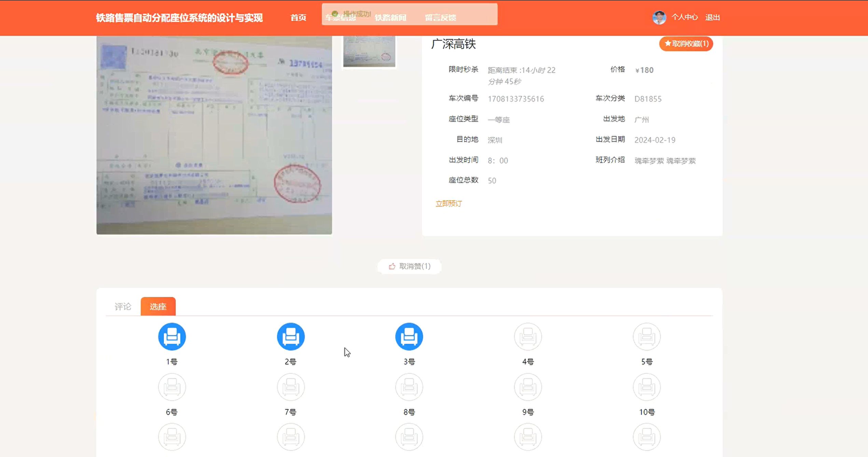Click the 操作成功 notification toast
The height and width of the screenshot is (457, 868).
click(409, 14)
